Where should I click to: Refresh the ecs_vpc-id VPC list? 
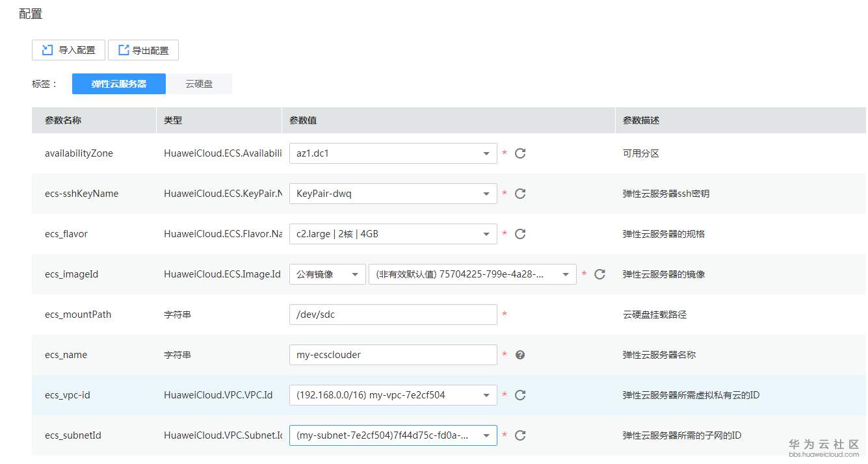pyautogui.click(x=520, y=395)
